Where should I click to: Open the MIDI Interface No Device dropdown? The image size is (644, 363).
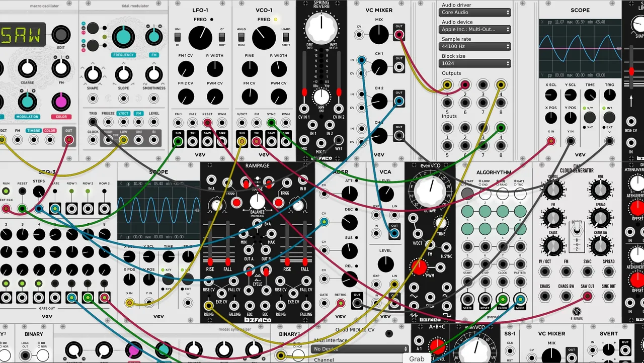tap(359, 349)
